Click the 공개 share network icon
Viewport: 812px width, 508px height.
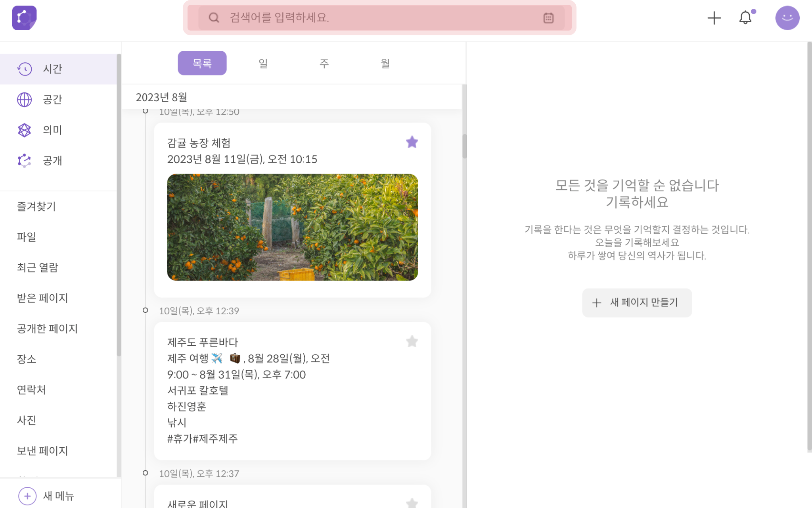[25, 161]
